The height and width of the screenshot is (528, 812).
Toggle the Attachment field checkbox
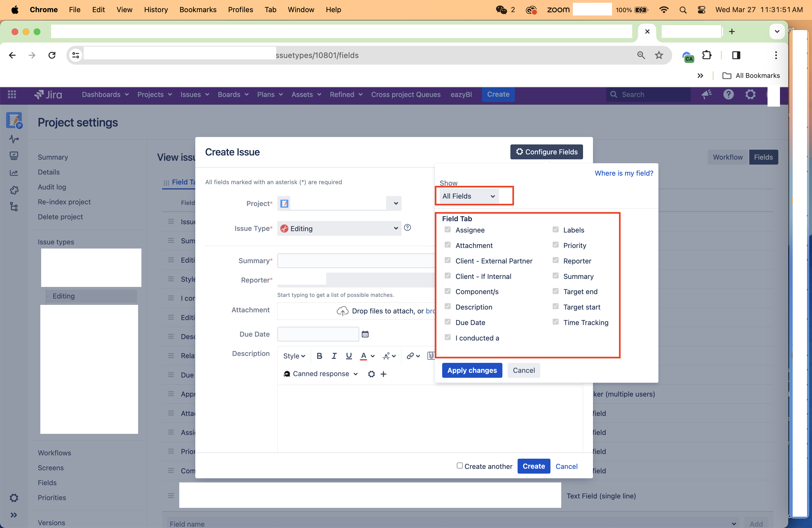[448, 245]
